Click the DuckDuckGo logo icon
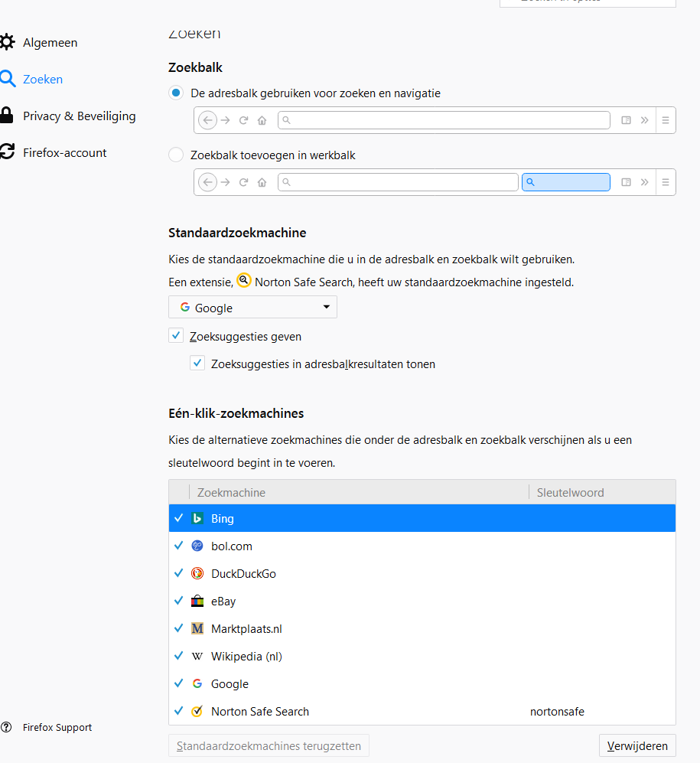The height and width of the screenshot is (763, 700). [x=197, y=574]
